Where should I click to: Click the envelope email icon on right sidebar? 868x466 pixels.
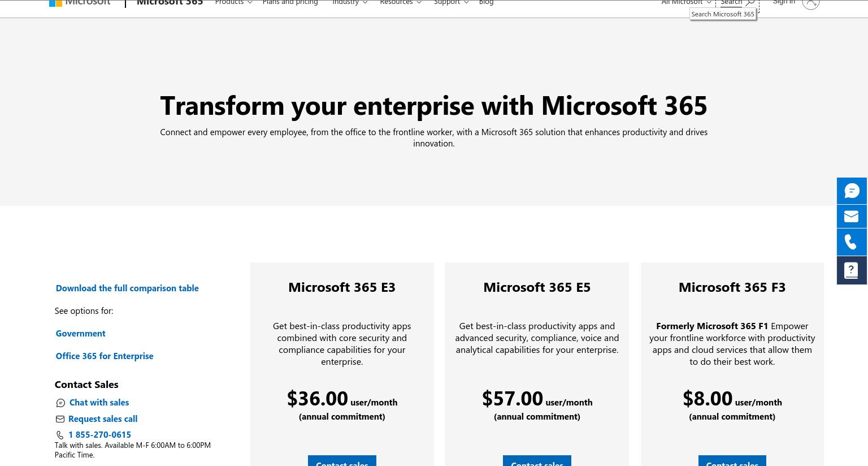pos(852,217)
